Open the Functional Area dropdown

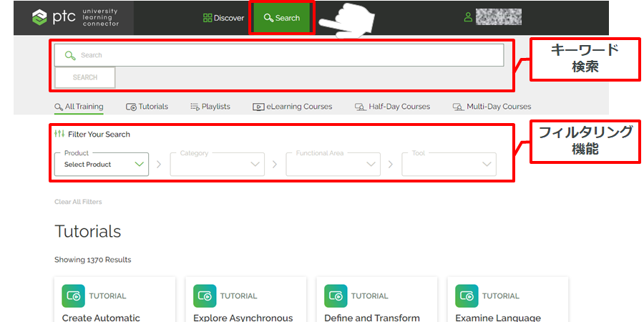333,164
